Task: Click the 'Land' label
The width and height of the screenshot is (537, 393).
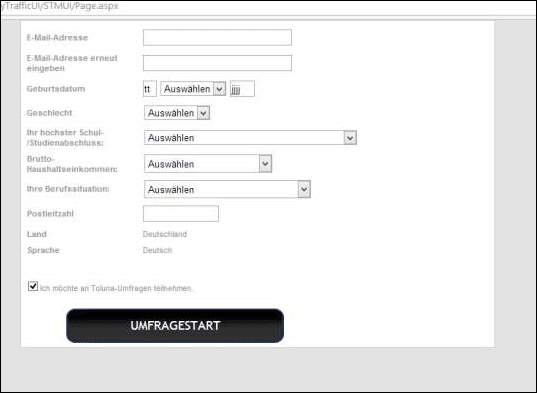Action: point(37,234)
